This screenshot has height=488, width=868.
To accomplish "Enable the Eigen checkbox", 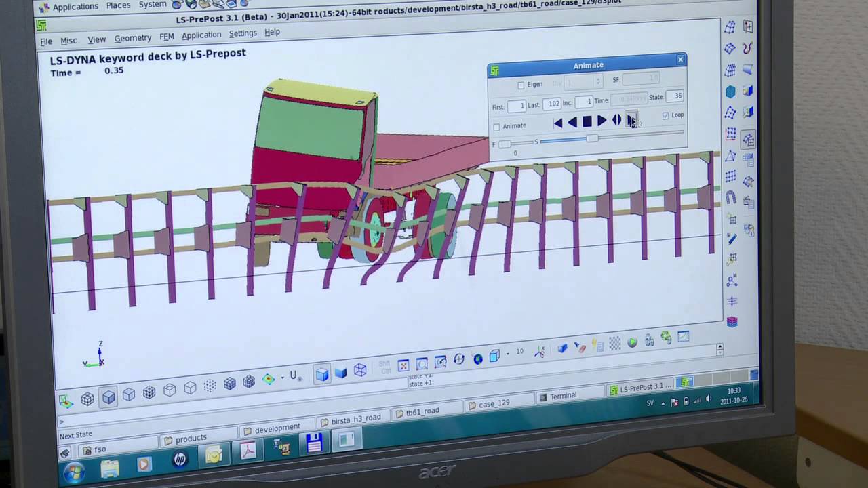I will point(521,85).
